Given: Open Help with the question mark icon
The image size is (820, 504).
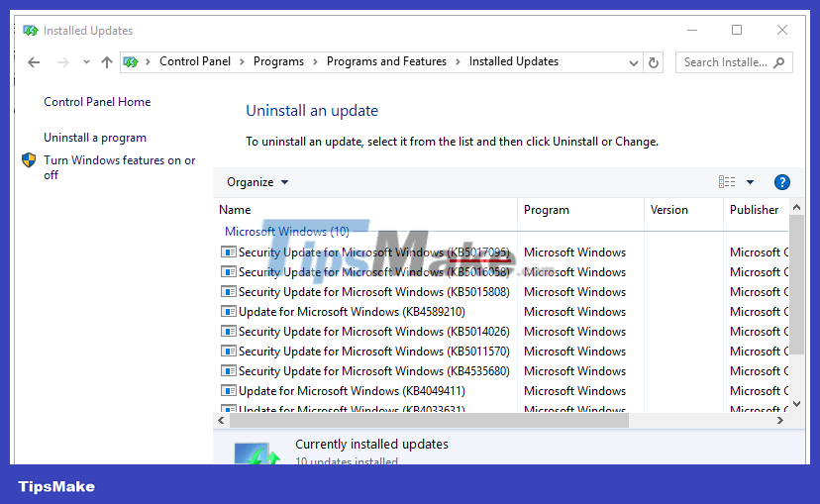Looking at the screenshot, I should click(781, 182).
